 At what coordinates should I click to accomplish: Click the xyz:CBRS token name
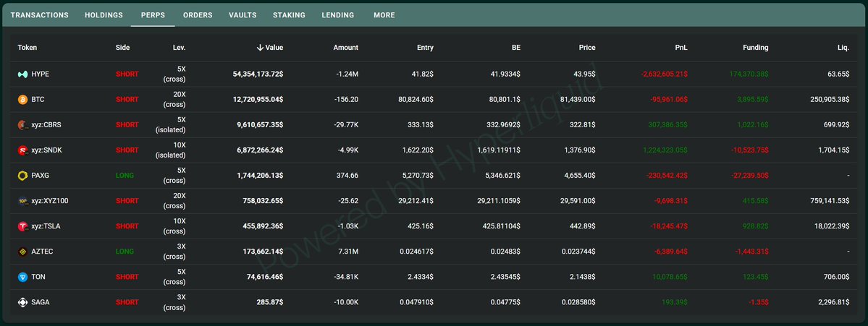pyautogui.click(x=46, y=125)
